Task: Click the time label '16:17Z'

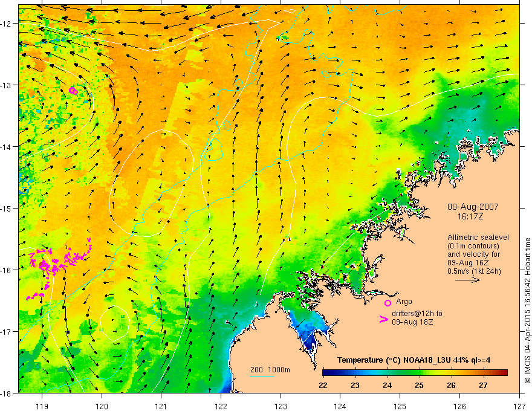Action: click(x=470, y=216)
